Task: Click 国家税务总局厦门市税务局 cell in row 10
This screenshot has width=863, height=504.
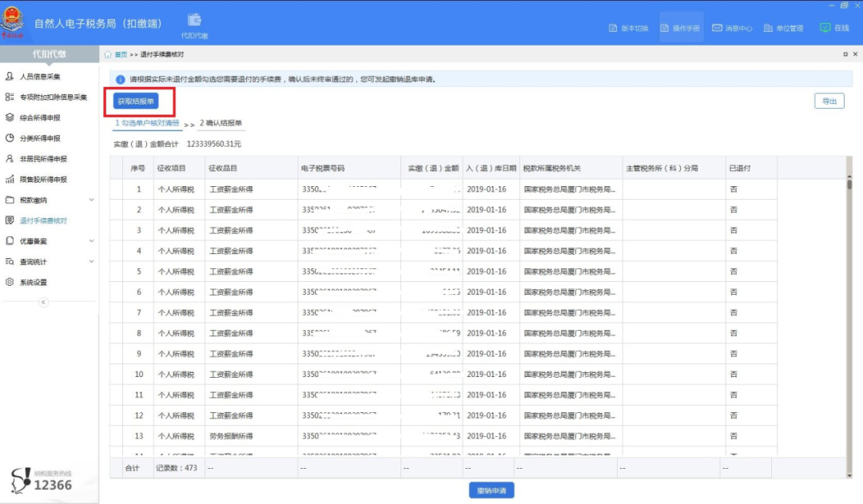Action: [x=570, y=374]
